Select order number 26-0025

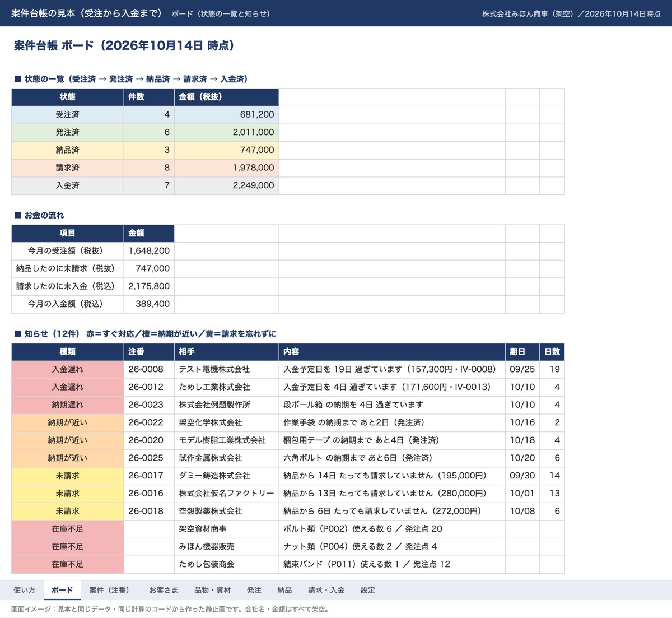click(x=149, y=458)
